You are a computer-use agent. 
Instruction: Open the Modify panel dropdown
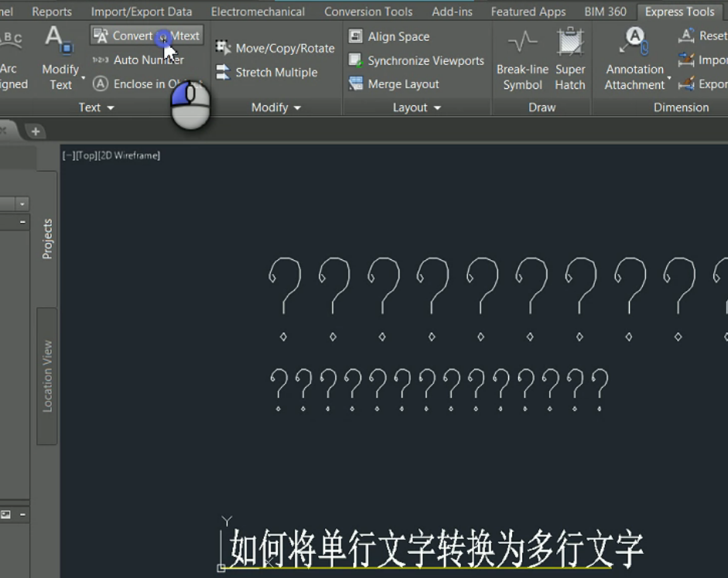coord(275,108)
